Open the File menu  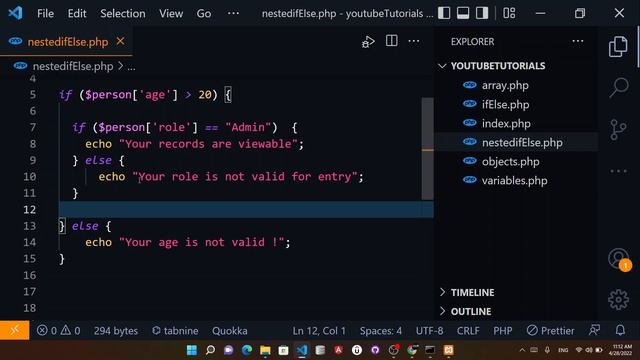[x=45, y=13]
